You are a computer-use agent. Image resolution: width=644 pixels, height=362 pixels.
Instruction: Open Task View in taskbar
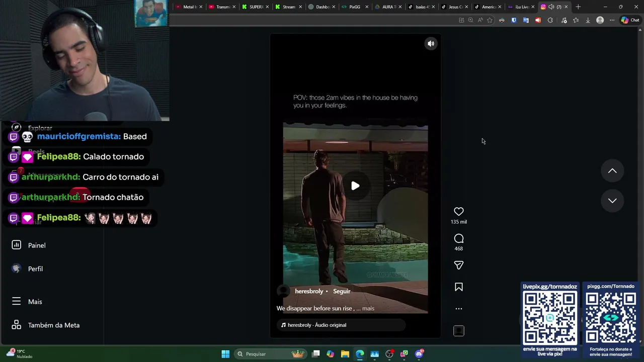click(315, 354)
